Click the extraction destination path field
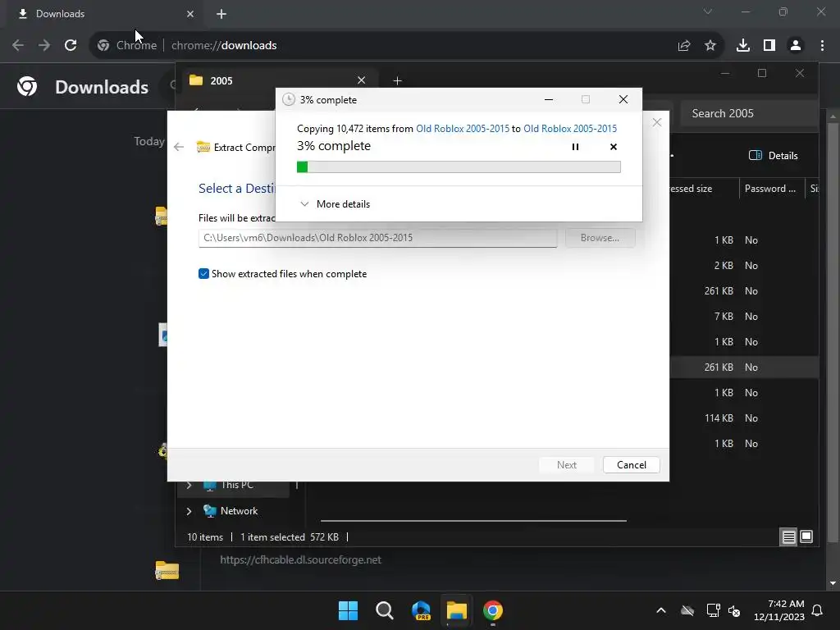 pos(377,238)
